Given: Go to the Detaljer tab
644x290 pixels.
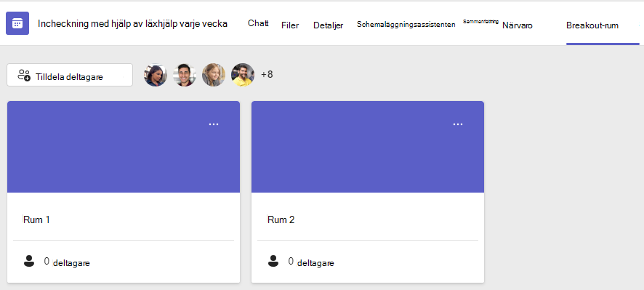Looking at the screenshot, I should 328,25.
